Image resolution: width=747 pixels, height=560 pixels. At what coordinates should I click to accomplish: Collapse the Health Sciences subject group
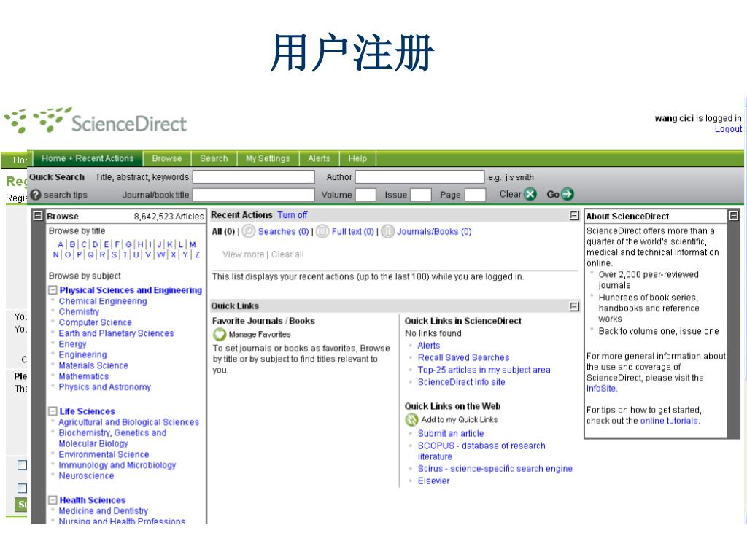53,500
